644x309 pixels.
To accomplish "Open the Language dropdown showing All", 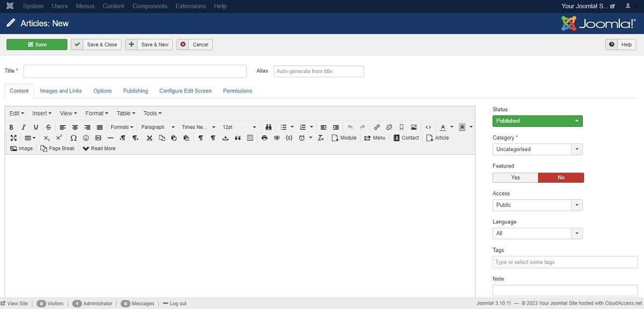I will pyautogui.click(x=538, y=233).
